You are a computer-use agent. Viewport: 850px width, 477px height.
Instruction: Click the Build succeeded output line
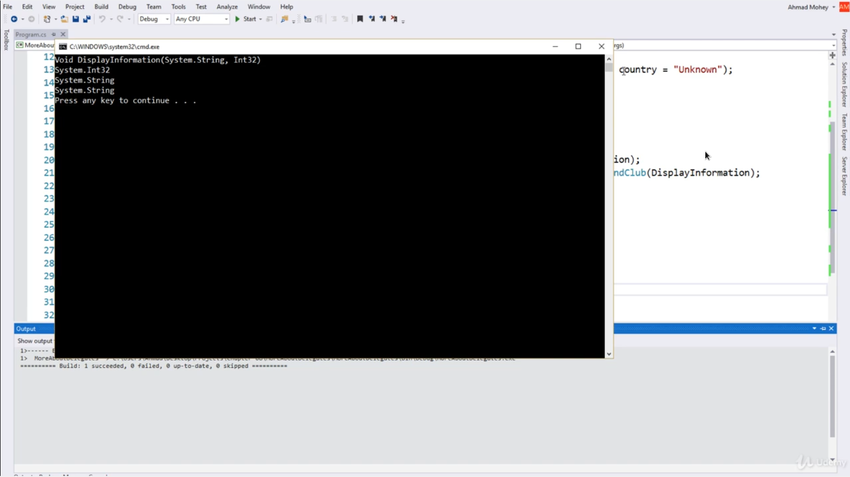[x=153, y=366]
